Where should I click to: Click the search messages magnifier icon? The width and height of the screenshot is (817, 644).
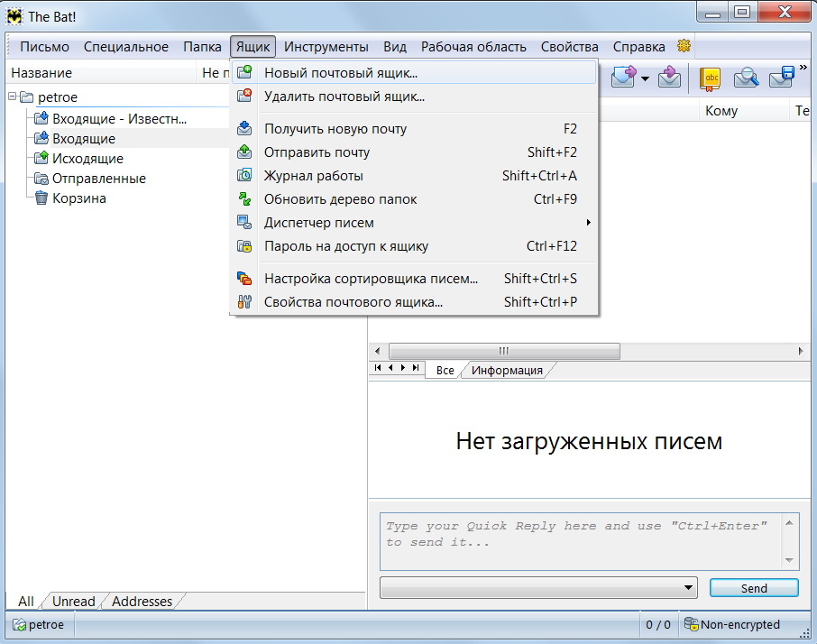pos(746,78)
